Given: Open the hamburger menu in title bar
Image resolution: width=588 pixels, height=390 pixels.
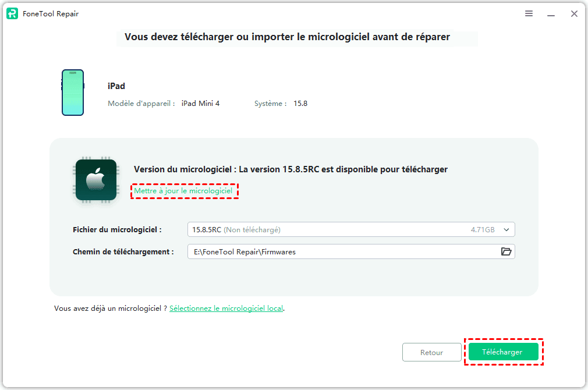Looking at the screenshot, I should click(529, 14).
